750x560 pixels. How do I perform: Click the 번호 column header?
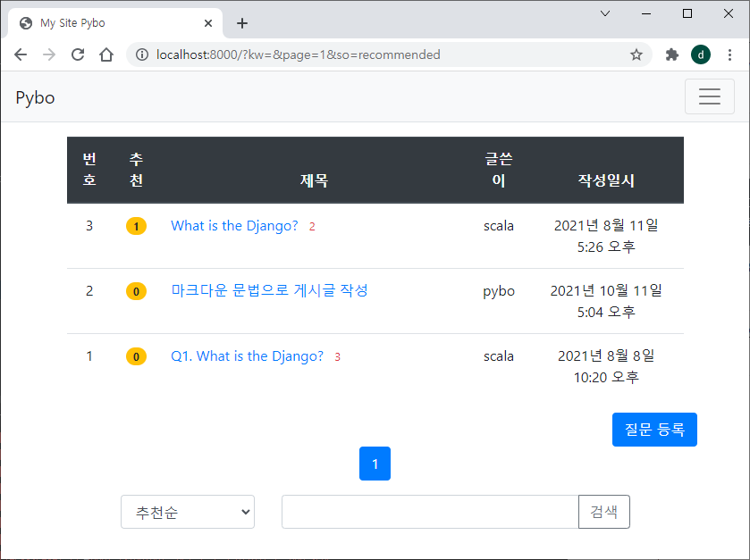89,170
